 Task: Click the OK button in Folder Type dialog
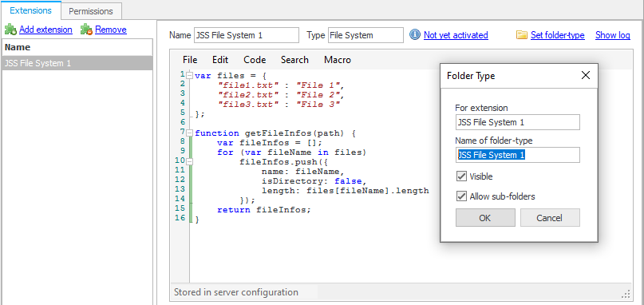point(485,218)
